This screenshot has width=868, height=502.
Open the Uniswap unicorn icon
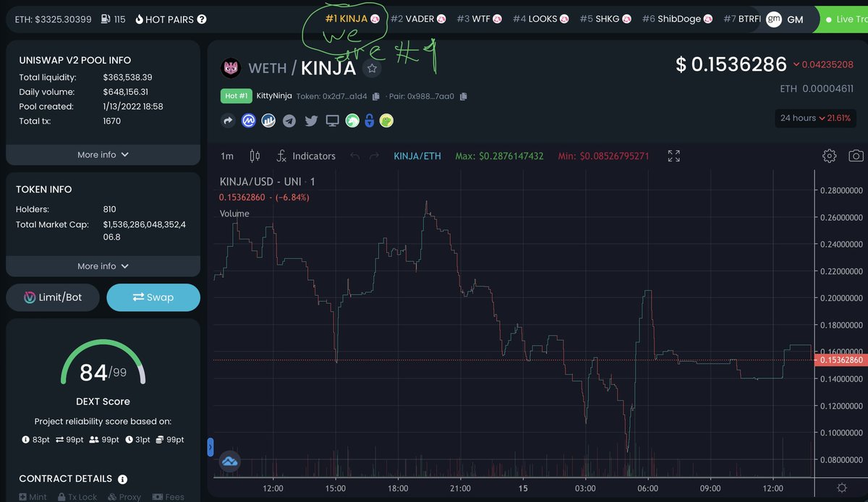(352, 121)
